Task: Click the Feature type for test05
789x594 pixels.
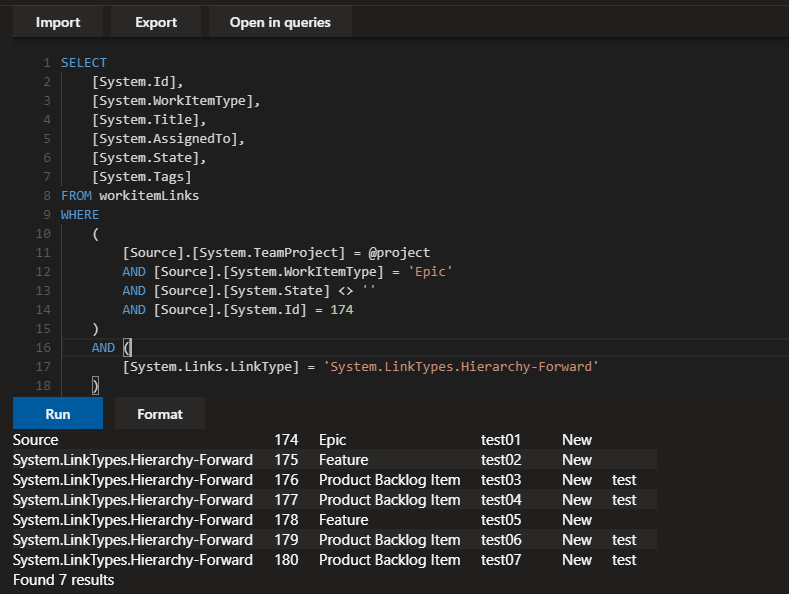Action: pyautogui.click(x=344, y=519)
